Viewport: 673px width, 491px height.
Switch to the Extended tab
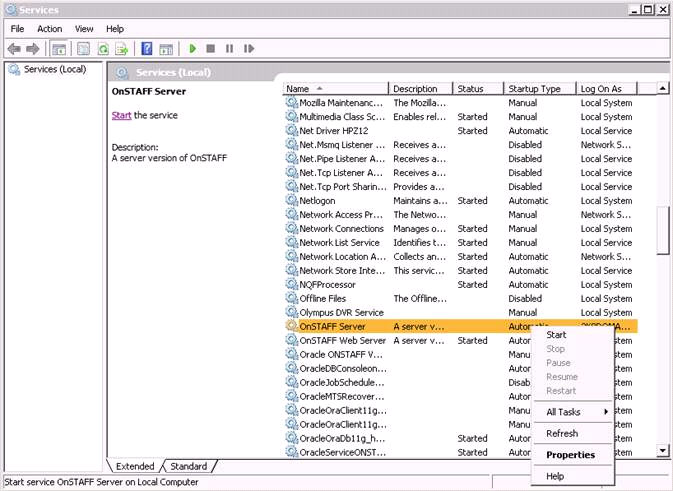(135, 466)
